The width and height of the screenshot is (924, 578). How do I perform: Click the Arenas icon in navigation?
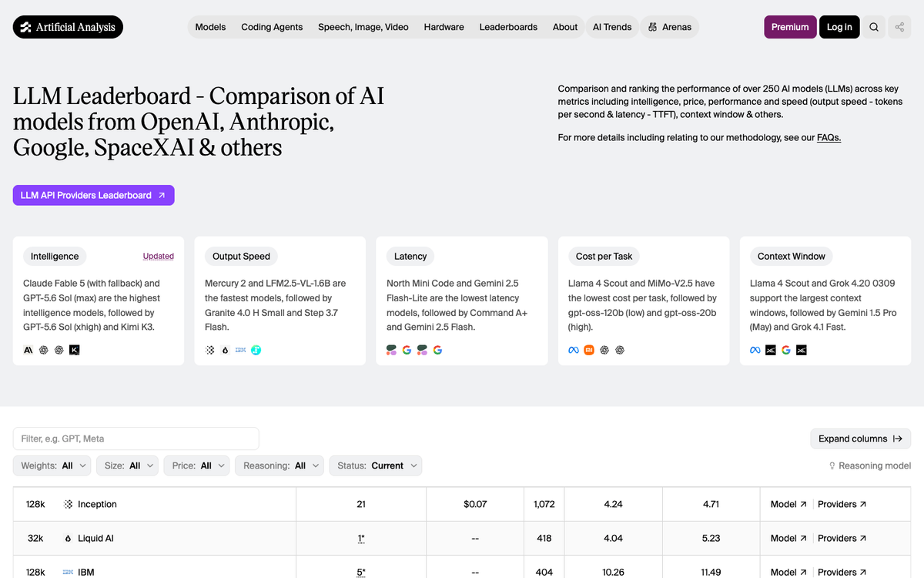pos(654,27)
